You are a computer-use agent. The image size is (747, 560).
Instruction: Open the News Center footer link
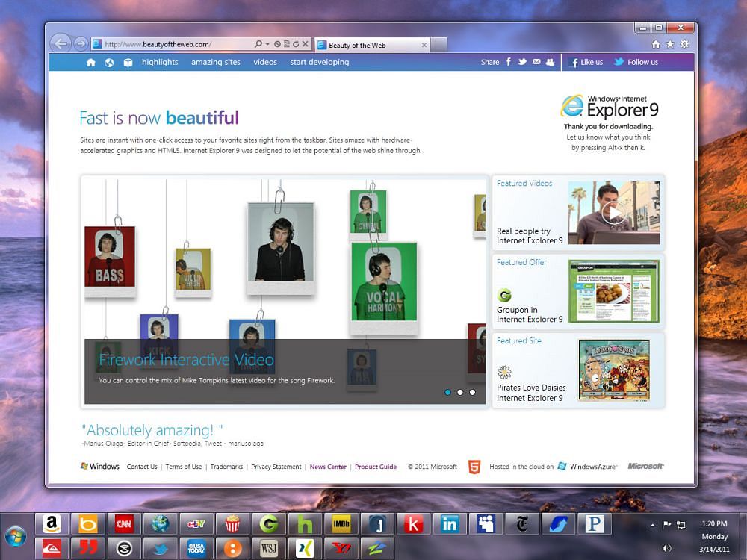click(328, 467)
